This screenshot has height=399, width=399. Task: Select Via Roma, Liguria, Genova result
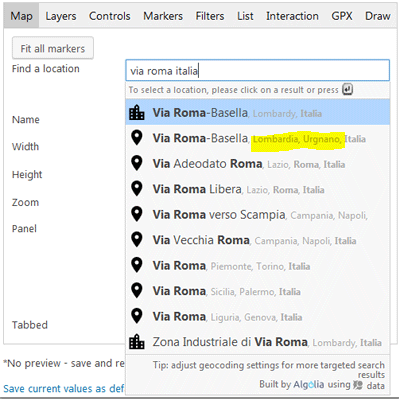click(257, 316)
